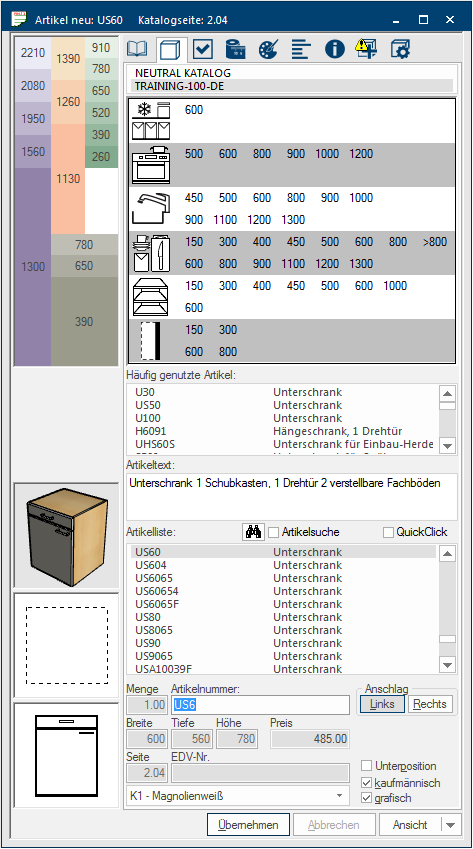Enable the Artikelsuche checkbox
The image size is (474, 849).
click(x=274, y=532)
